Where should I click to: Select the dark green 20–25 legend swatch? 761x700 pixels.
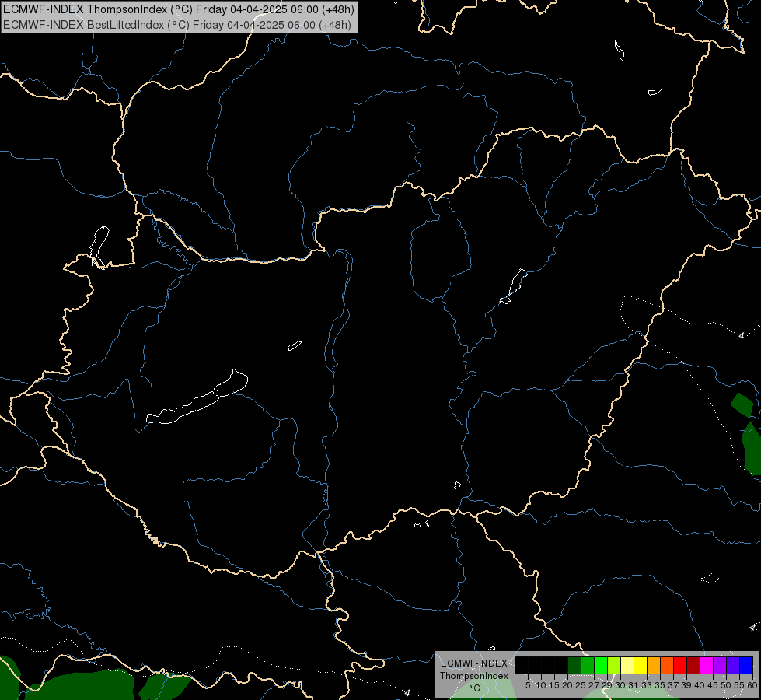pos(574,665)
